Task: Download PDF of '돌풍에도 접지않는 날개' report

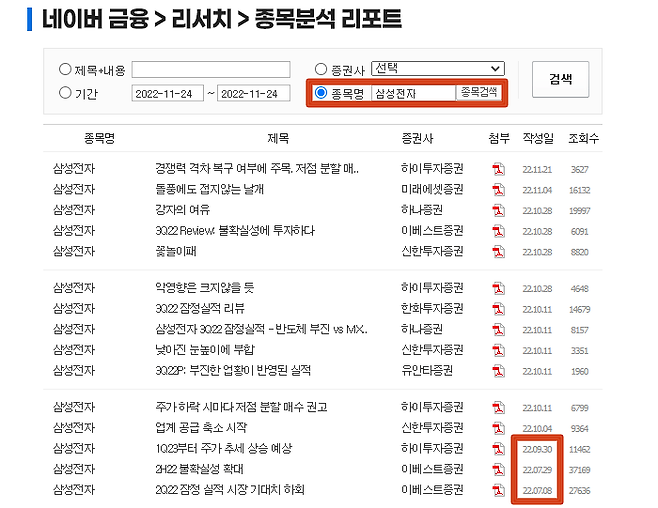Action: [x=498, y=189]
